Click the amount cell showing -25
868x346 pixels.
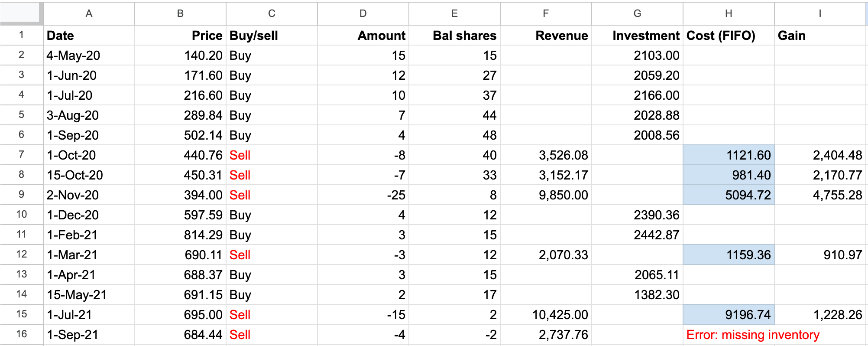[x=363, y=195]
